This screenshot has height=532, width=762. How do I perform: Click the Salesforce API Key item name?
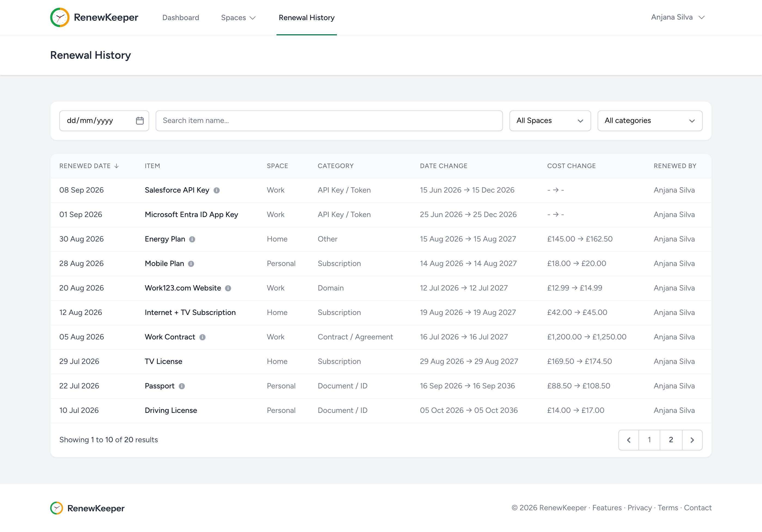[177, 190]
